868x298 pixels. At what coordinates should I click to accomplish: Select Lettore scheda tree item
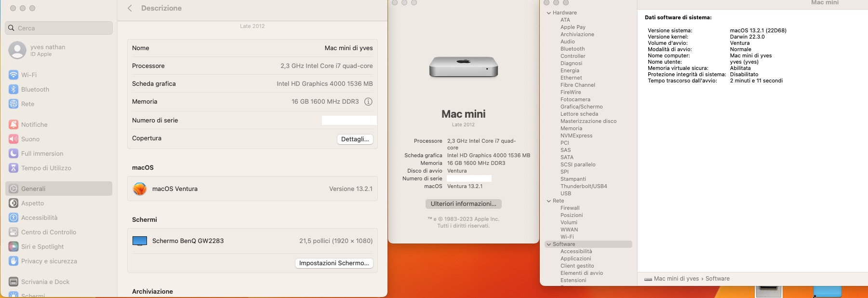tap(579, 114)
